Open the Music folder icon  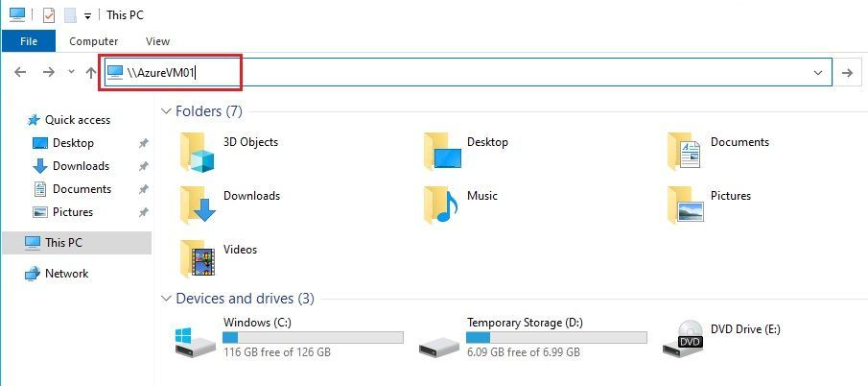pos(440,205)
